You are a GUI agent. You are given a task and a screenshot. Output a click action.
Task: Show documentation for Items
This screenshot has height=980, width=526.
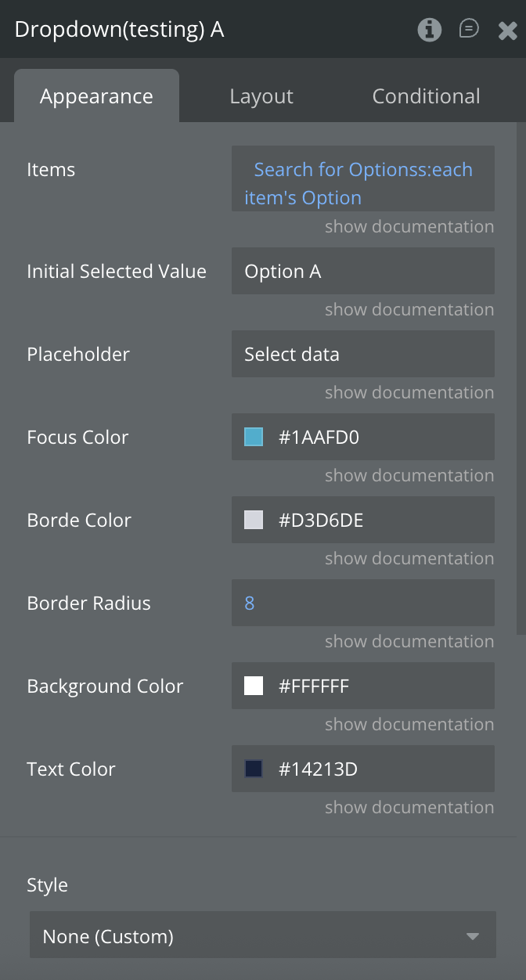(409, 227)
